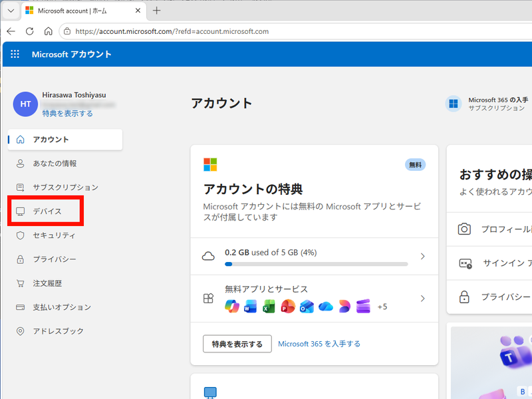Click the +5 more apps indicator
The width and height of the screenshot is (532, 399).
point(382,307)
